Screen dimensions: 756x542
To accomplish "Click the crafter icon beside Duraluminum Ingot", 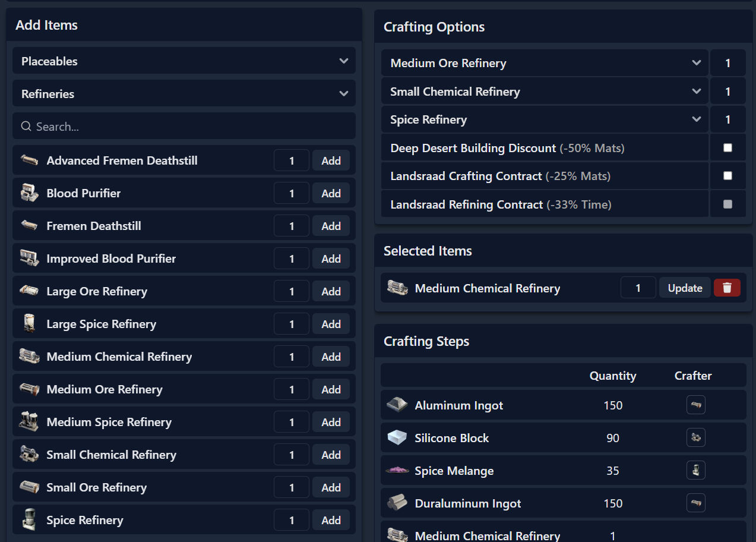I will click(x=695, y=503).
